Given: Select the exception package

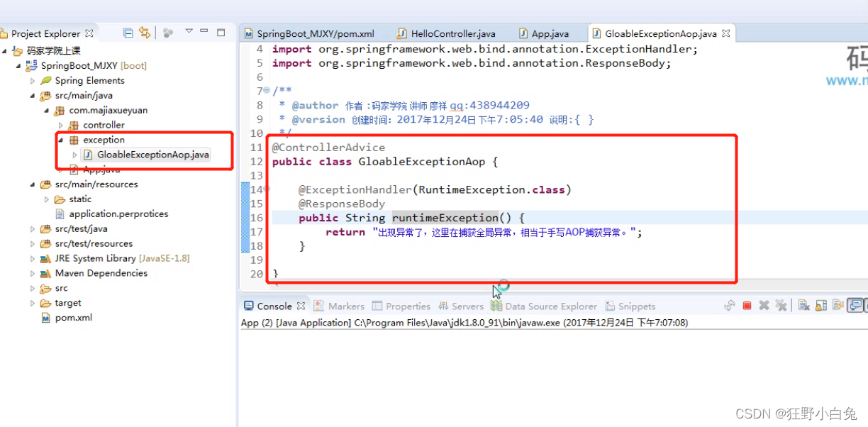Looking at the screenshot, I should tap(96, 140).
